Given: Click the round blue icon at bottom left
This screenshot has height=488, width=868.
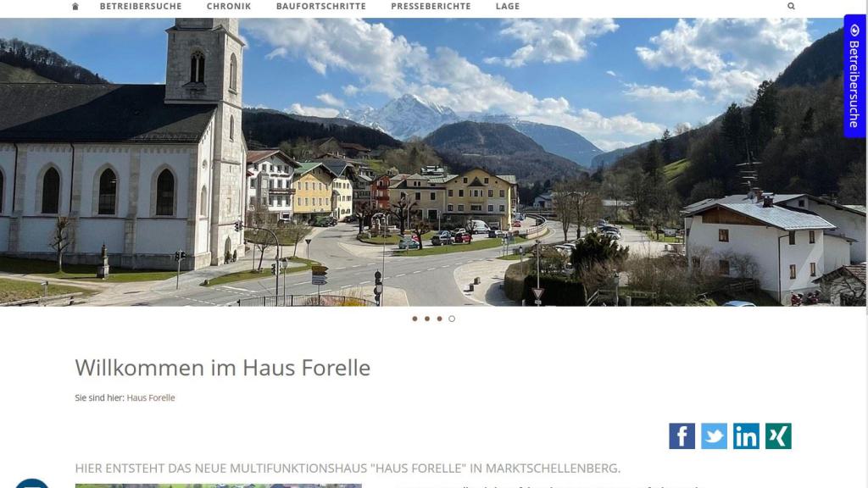Looking at the screenshot, I should pos(32,483).
